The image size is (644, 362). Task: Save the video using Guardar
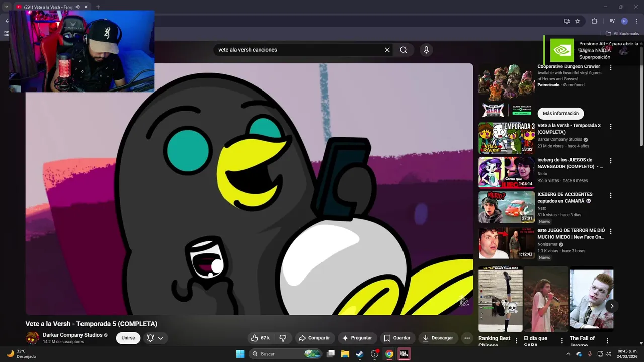[397, 338]
